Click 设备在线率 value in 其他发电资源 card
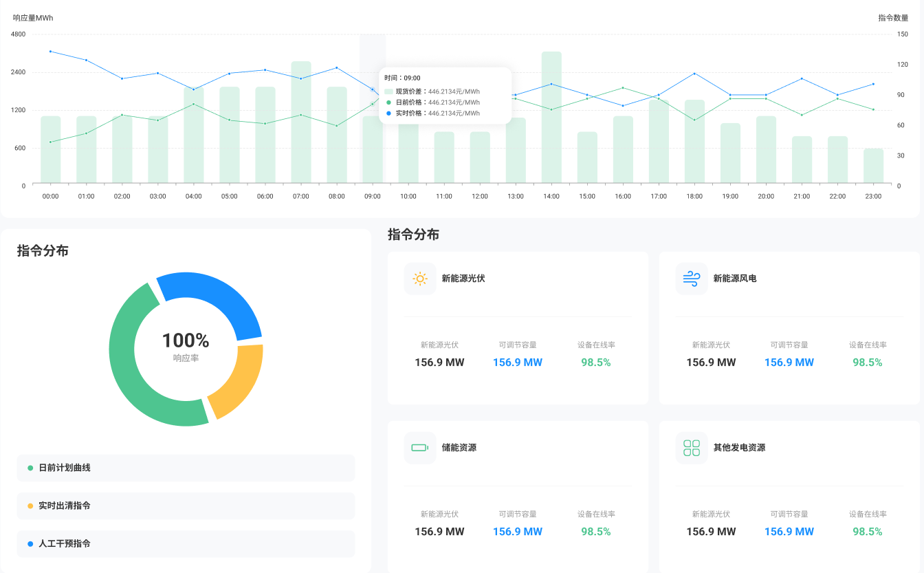924x573 pixels. pos(868,532)
